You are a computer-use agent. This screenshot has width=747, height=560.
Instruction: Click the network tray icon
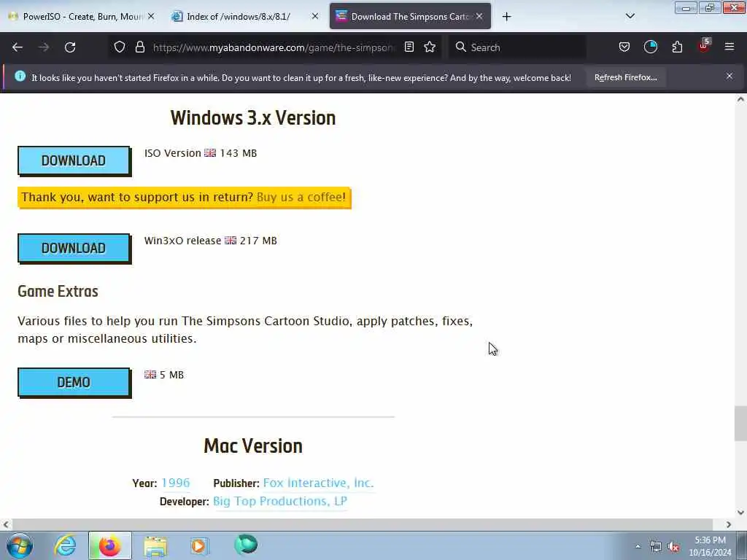(656, 547)
